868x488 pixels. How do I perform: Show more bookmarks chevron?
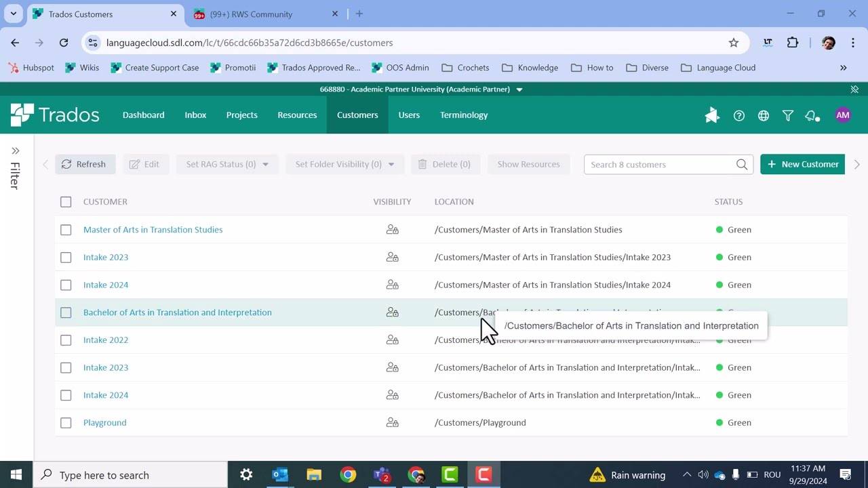point(844,68)
